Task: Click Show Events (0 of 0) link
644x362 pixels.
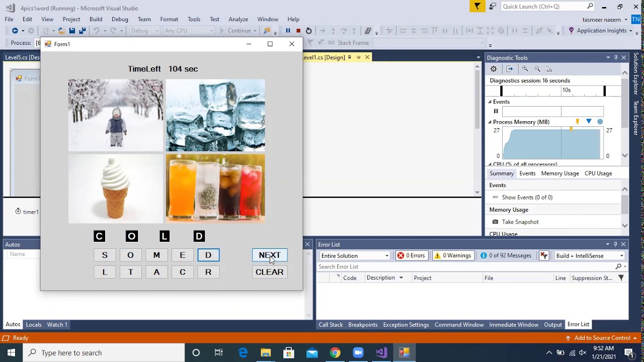Action: point(527,197)
